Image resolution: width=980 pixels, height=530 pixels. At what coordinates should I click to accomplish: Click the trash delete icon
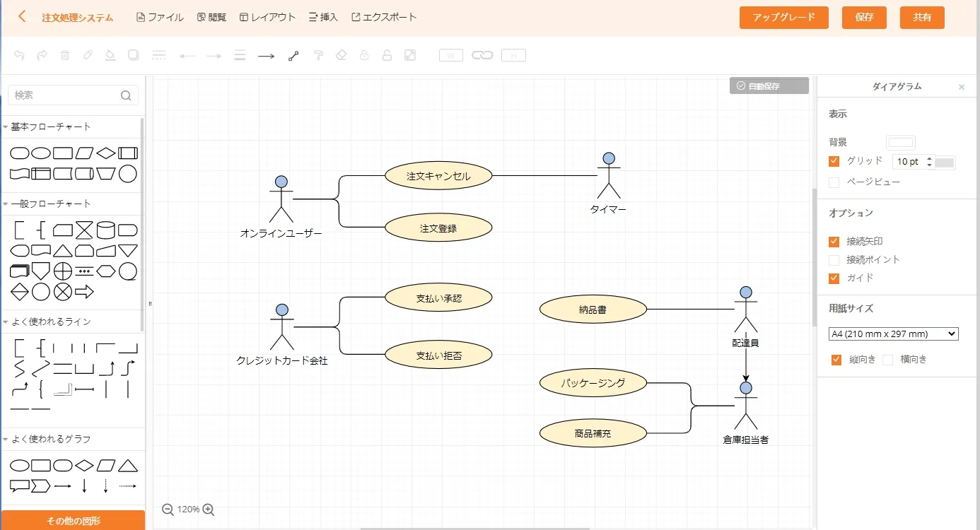(65, 56)
